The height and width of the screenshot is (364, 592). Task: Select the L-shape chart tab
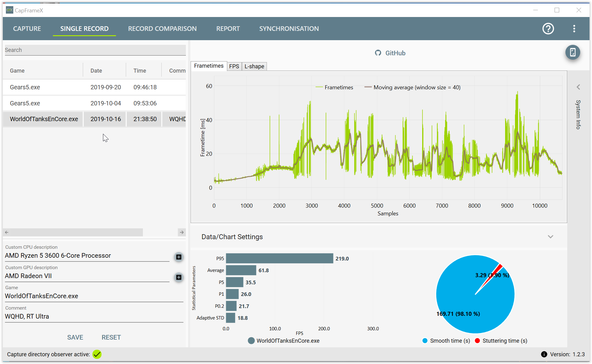(254, 66)
